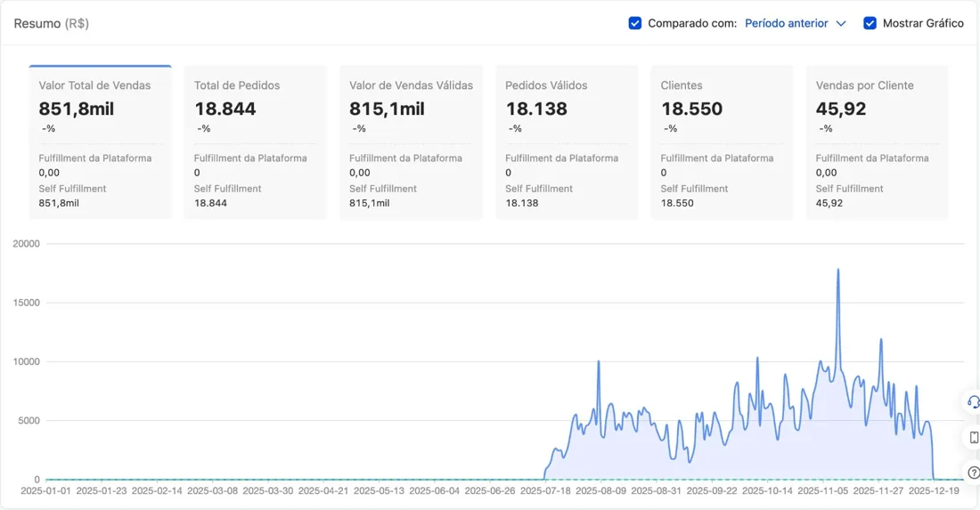
Task: Open the Período anterior dropdown
Action: pyautogui.click(x=795, y=23)
